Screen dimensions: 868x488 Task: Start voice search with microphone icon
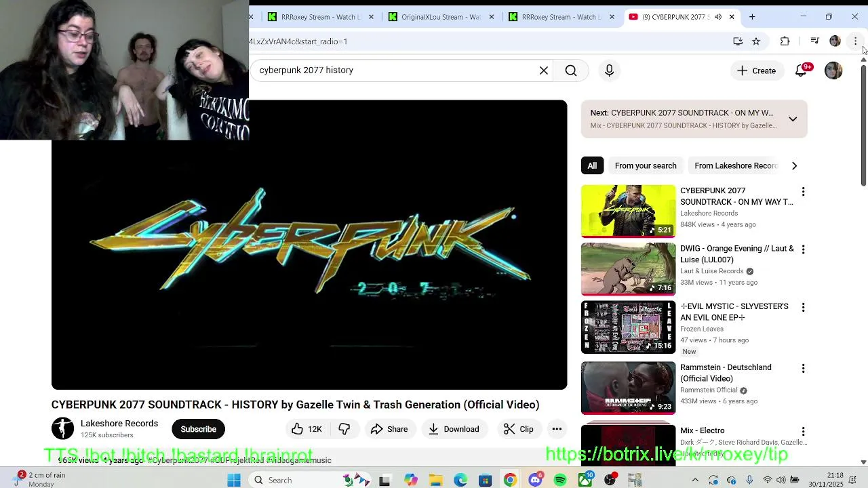click(609, 70)
